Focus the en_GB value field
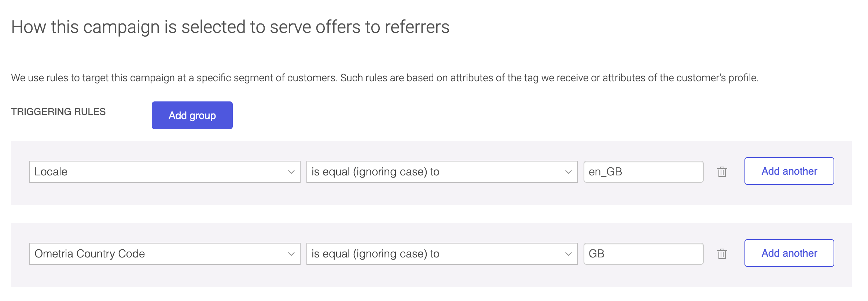868x301 pixels. point(643,172)
